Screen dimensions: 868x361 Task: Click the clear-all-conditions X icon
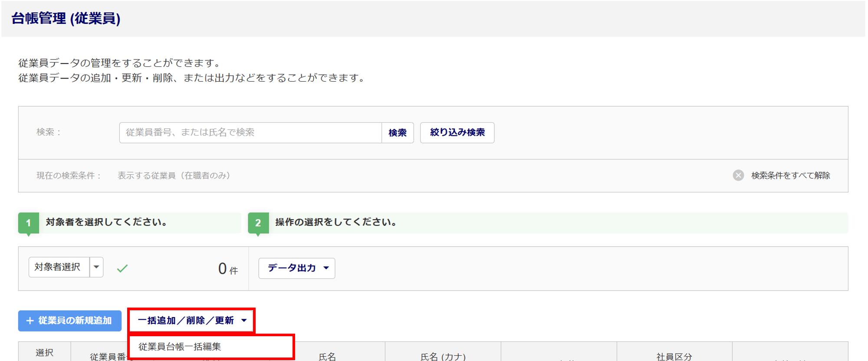coord(738,175)
